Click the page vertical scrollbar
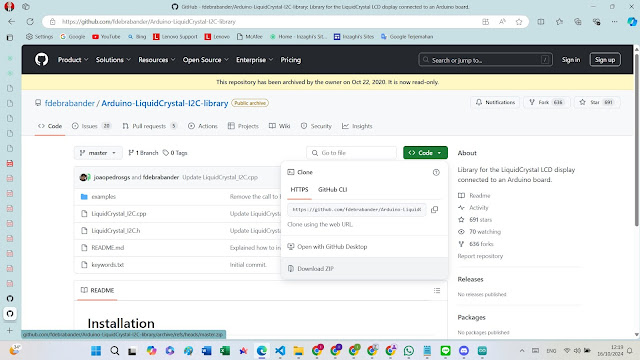 point(636,140)
